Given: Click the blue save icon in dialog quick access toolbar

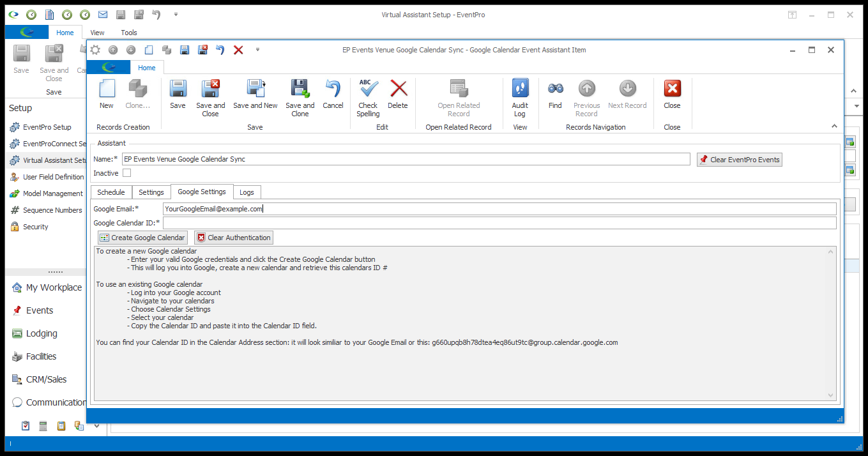Looking at the screenshot, I should [185, 50].
